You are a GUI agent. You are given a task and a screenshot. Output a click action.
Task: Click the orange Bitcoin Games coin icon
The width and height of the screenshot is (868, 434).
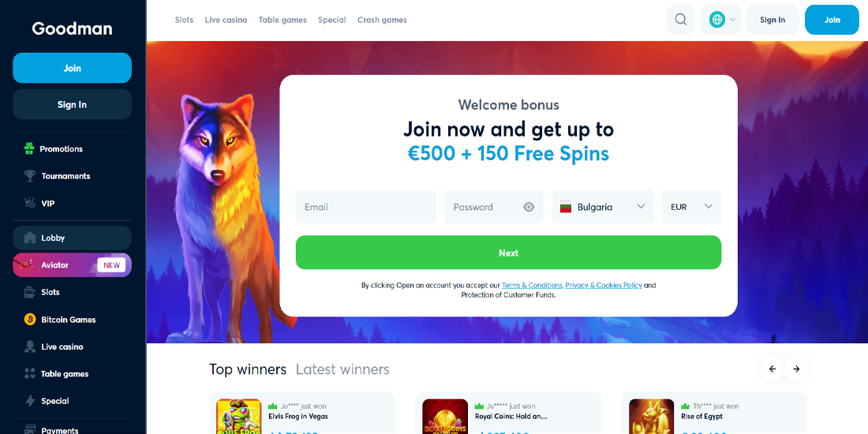pyautogui.click(x=30, y=320)
